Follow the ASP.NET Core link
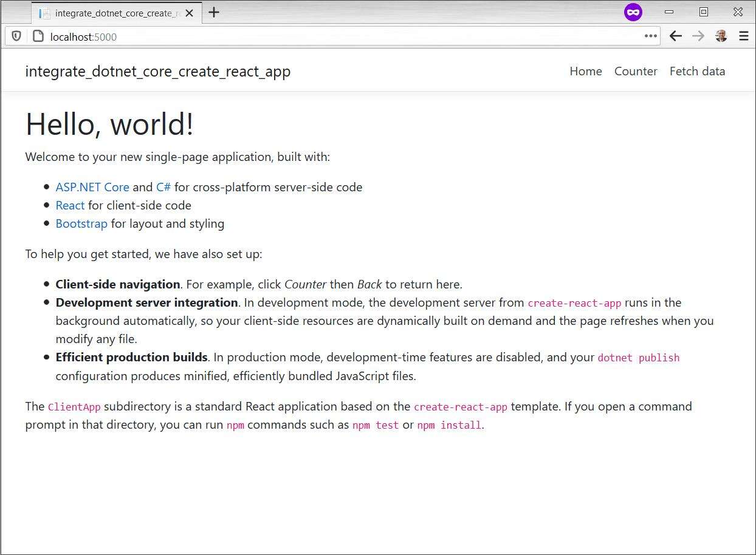This screenshot has width=756, height=555. click(92, 187)
